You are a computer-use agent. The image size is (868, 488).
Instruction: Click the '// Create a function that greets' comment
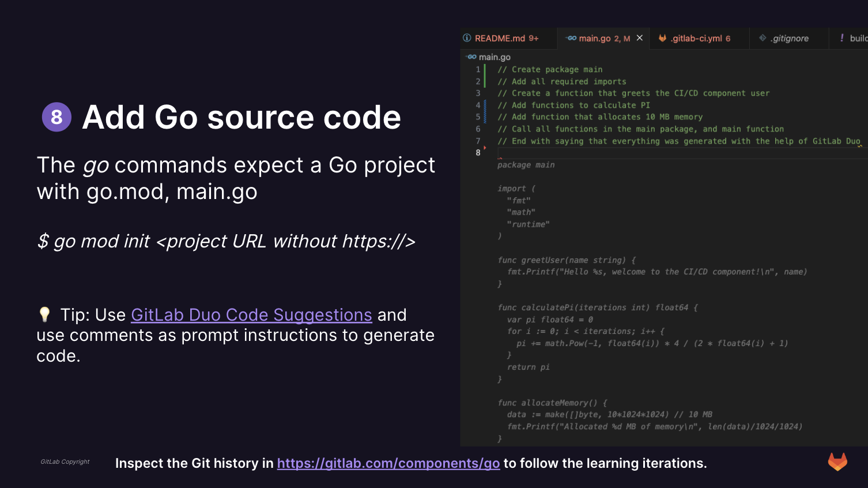click(x=633, y=93)
